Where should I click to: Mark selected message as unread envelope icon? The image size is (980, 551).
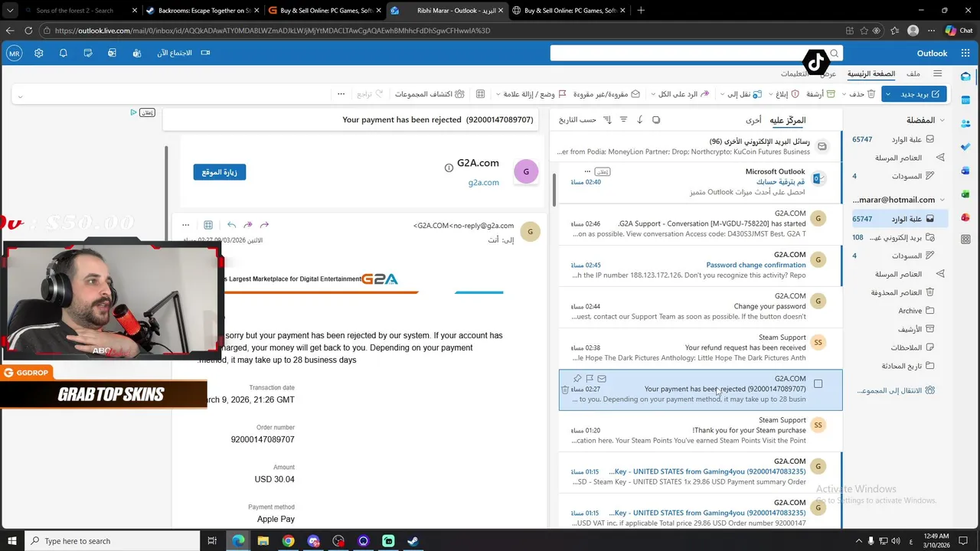(602, 379)
